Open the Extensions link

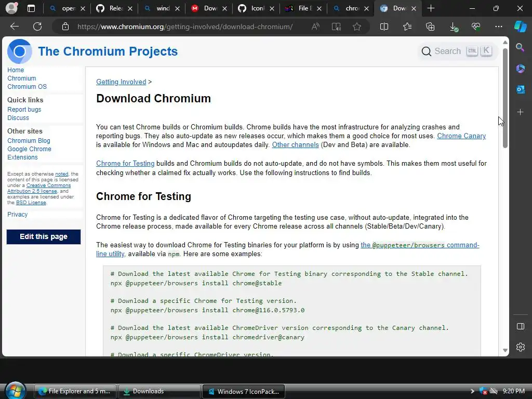click(x=22, y=157)
